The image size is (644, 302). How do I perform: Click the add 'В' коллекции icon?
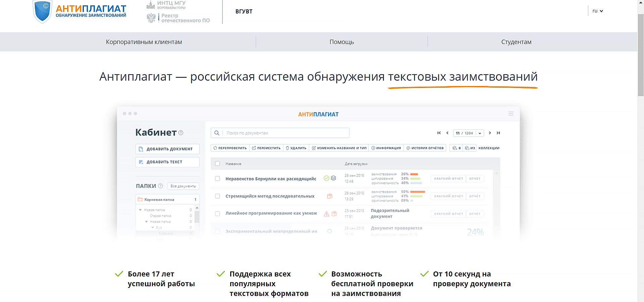(x=456, y=148)
